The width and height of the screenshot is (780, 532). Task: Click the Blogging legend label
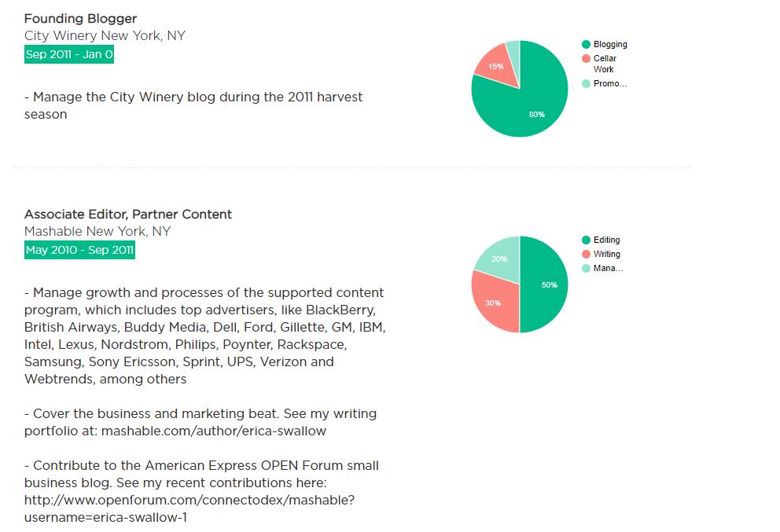[610, 45]
